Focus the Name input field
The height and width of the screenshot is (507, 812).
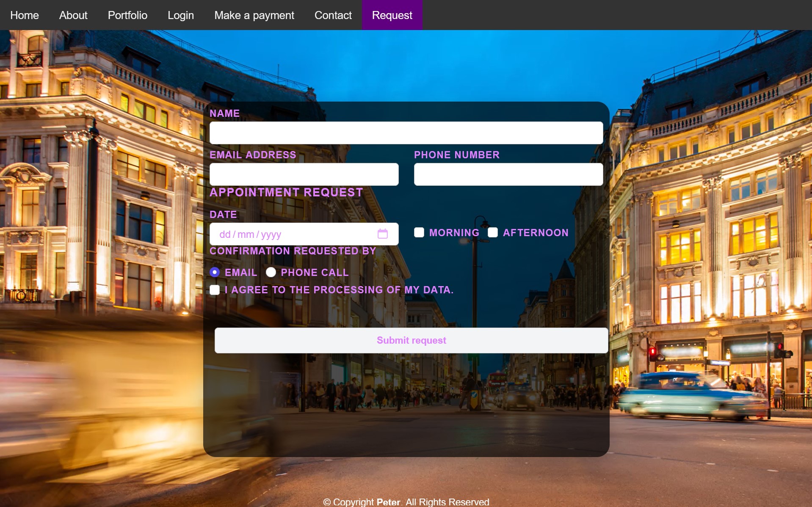[406, 133]
